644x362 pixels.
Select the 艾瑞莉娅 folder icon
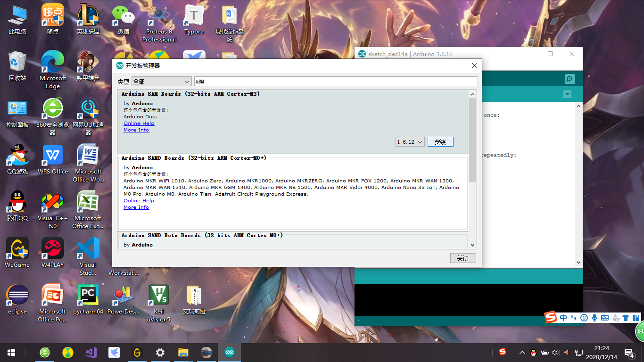click(x=194, y=300)
